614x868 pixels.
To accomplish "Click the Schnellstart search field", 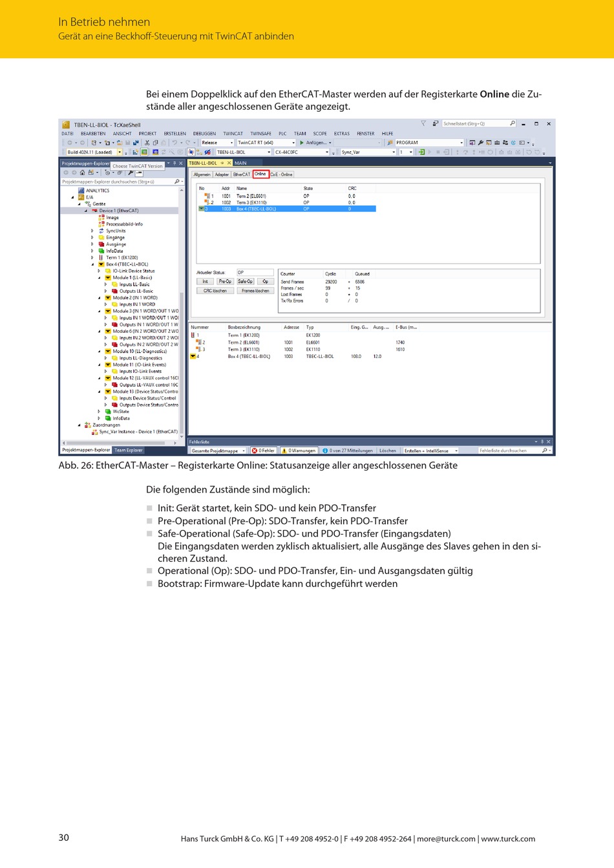I will tap(479, 123).
